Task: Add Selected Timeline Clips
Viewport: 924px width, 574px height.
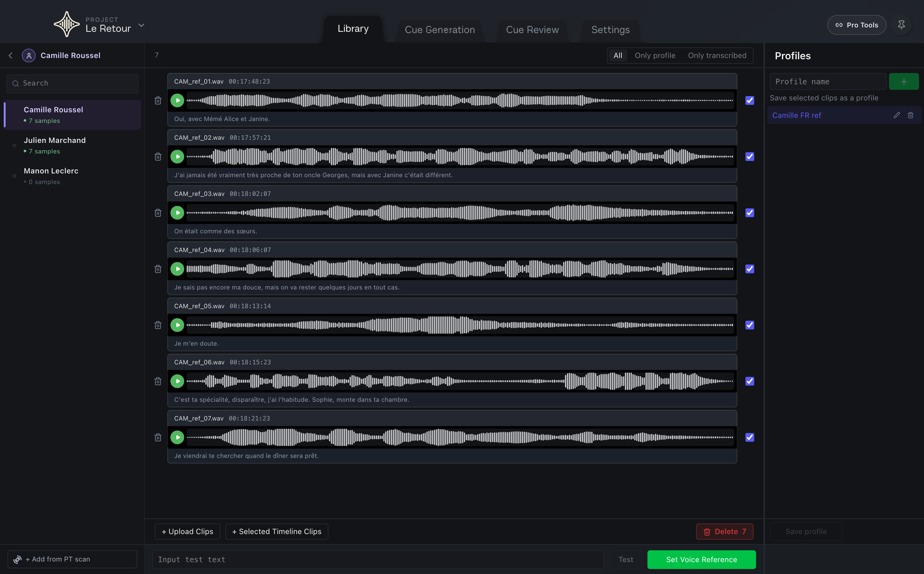Action: coord(277,532)
